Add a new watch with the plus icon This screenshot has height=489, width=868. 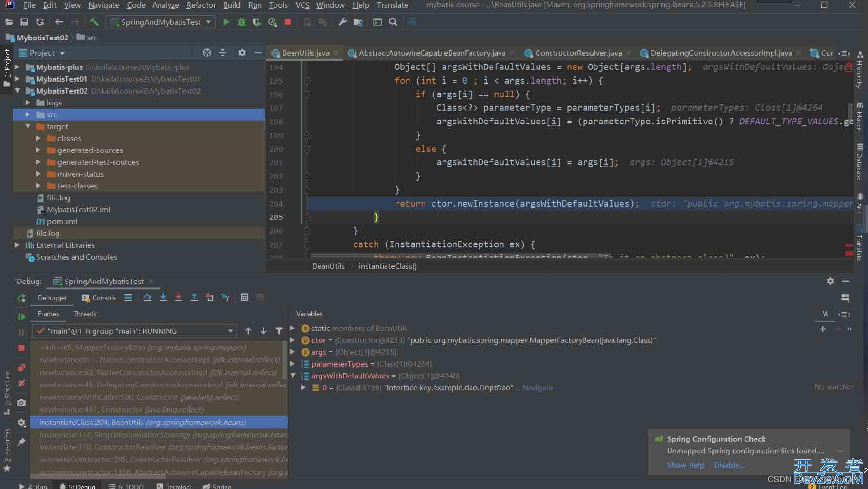(823, 329)
